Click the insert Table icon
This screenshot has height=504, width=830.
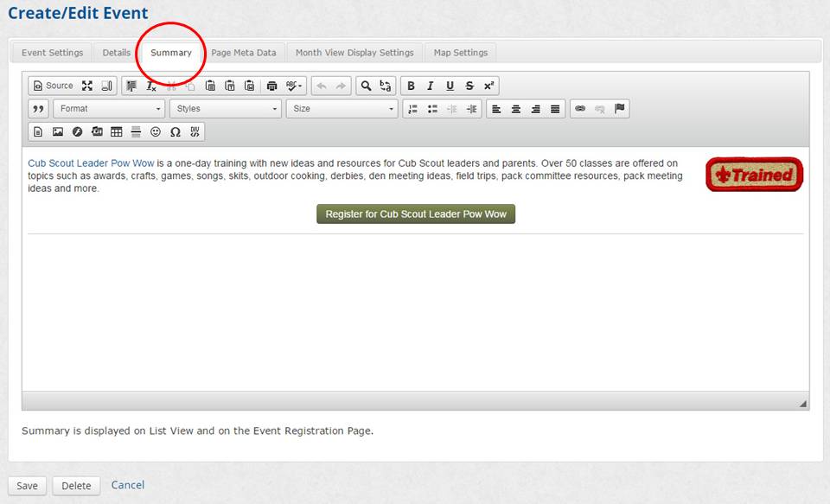click(117, 131)
